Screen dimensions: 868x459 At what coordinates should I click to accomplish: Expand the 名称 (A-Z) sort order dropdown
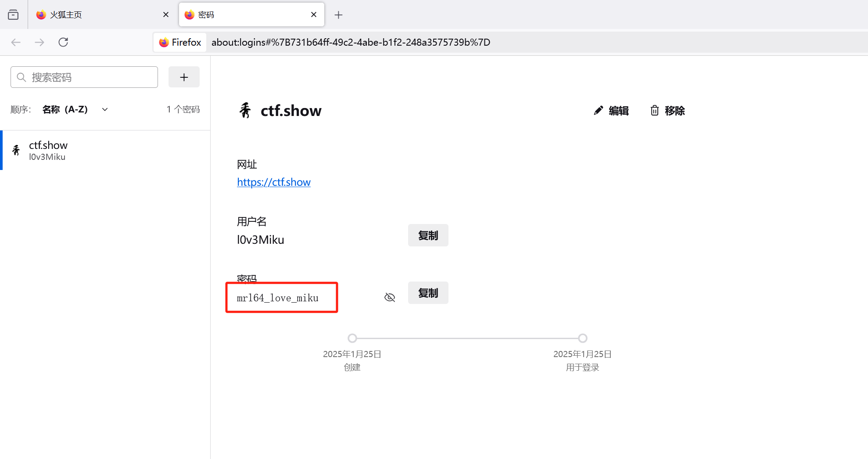click(75, 109)
